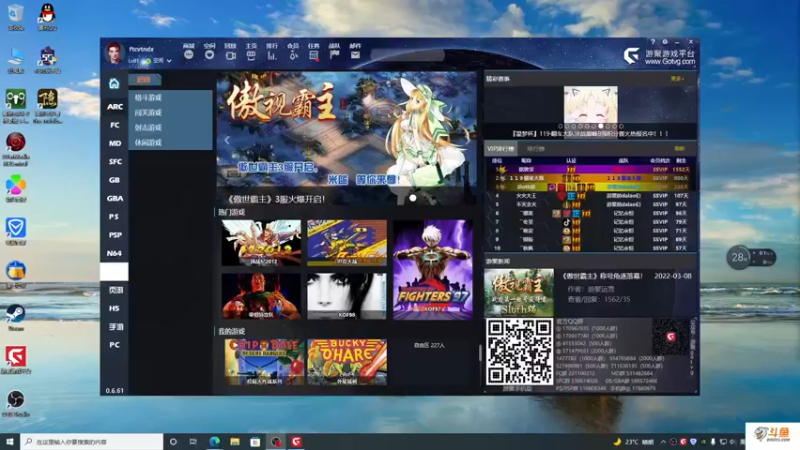Open Task View on the taskbar

(193, 442)
